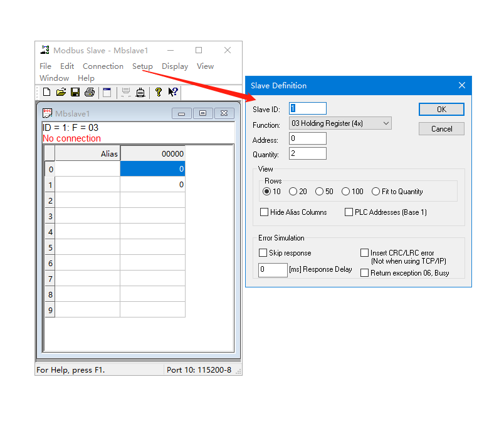Viewport: 504px width, 439px height.
Task: Select the 10 rows radio button
Action: pos(266,192)
